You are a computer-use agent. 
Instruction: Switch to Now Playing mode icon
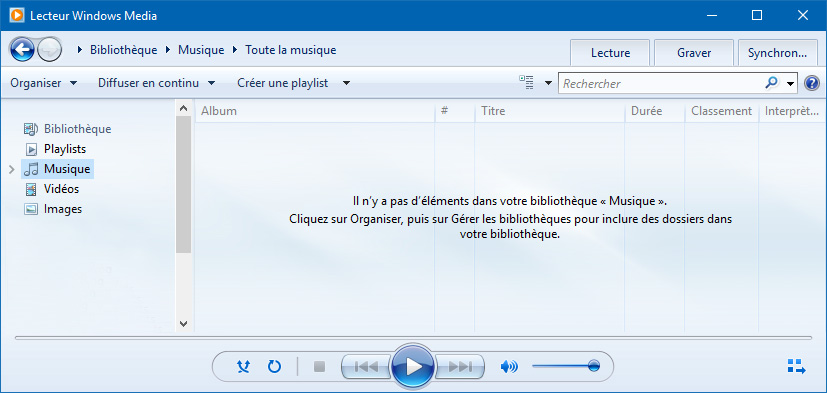click(x=796, y=367)
